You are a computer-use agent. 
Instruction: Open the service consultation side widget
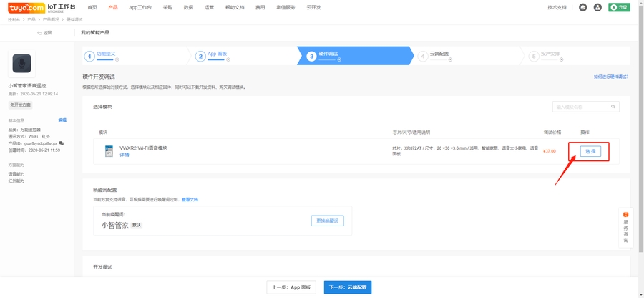pos(625,228)
